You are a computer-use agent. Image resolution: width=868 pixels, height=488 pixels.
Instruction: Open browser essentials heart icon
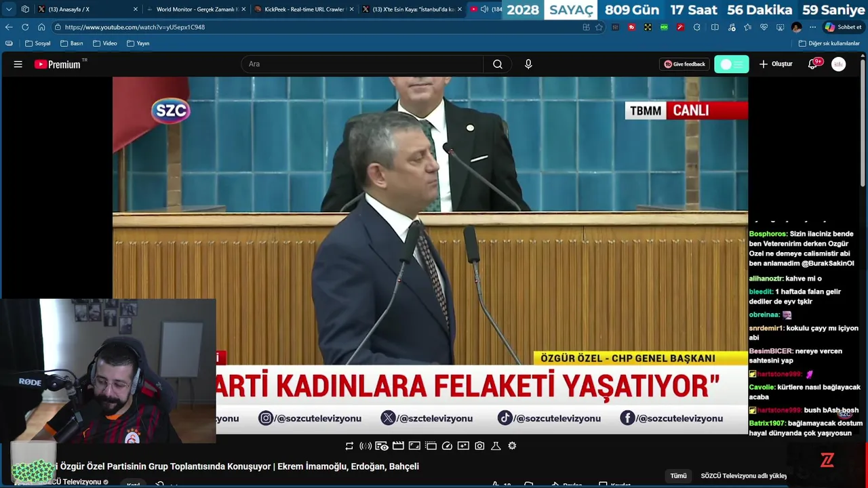(764, 27)
